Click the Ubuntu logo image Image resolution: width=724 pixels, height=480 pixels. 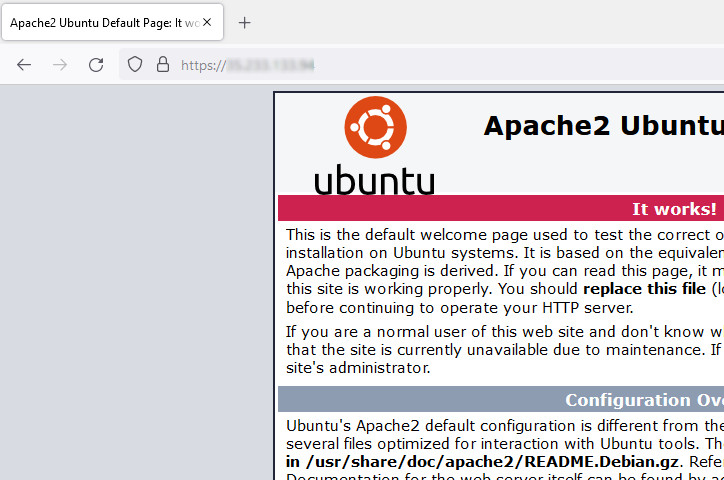tap(375, 145)
